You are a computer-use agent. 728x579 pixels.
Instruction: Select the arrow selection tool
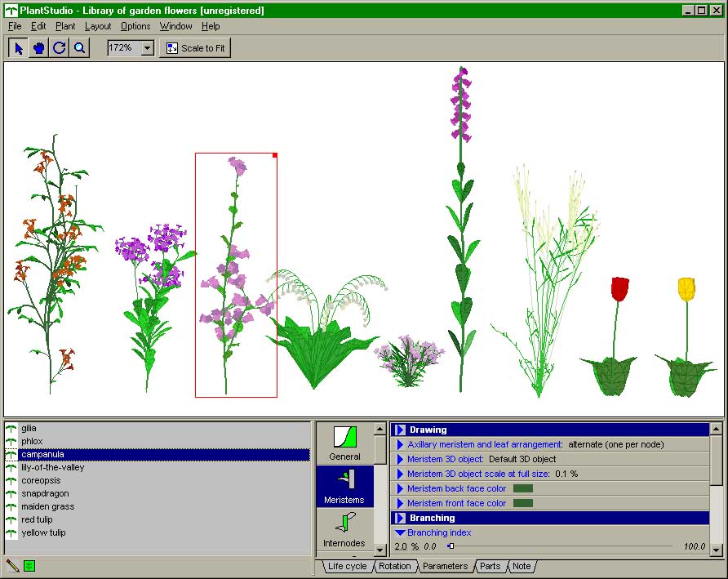point(18,48)
